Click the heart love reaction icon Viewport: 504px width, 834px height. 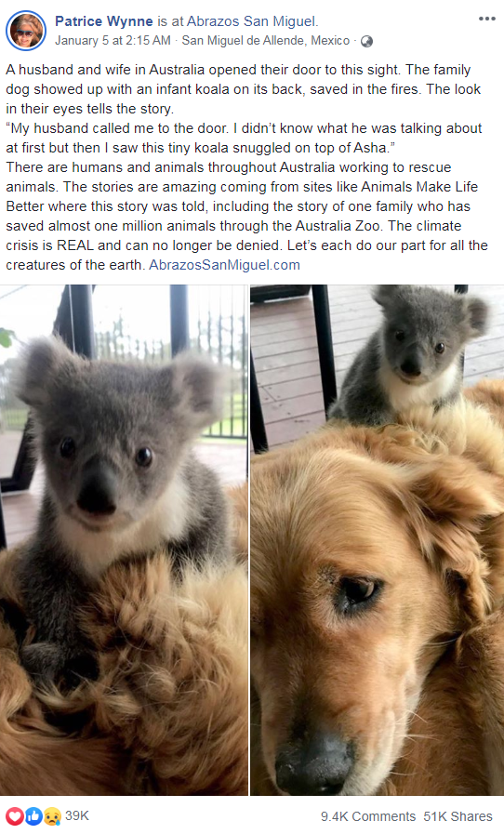(x=15, y=816)
